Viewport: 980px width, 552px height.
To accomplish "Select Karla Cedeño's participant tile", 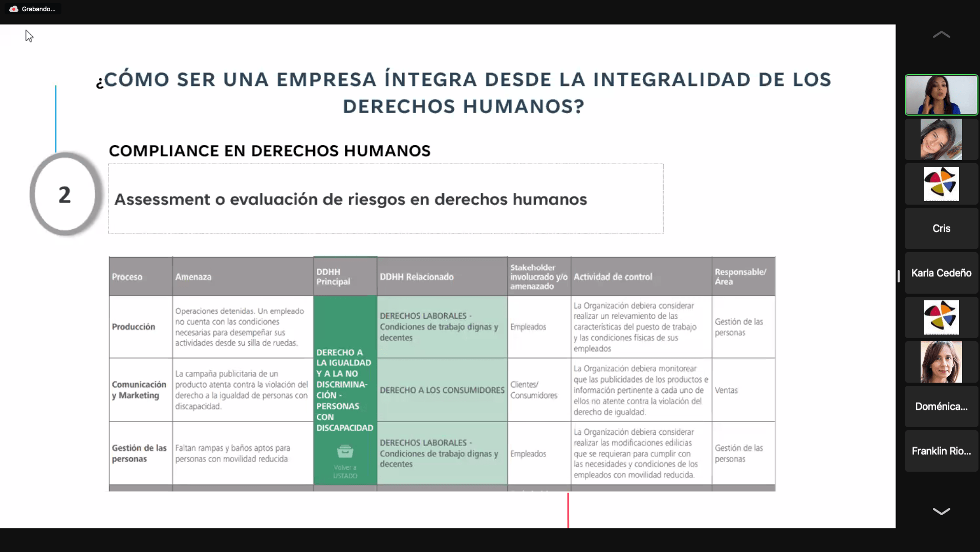I will 941,273.
